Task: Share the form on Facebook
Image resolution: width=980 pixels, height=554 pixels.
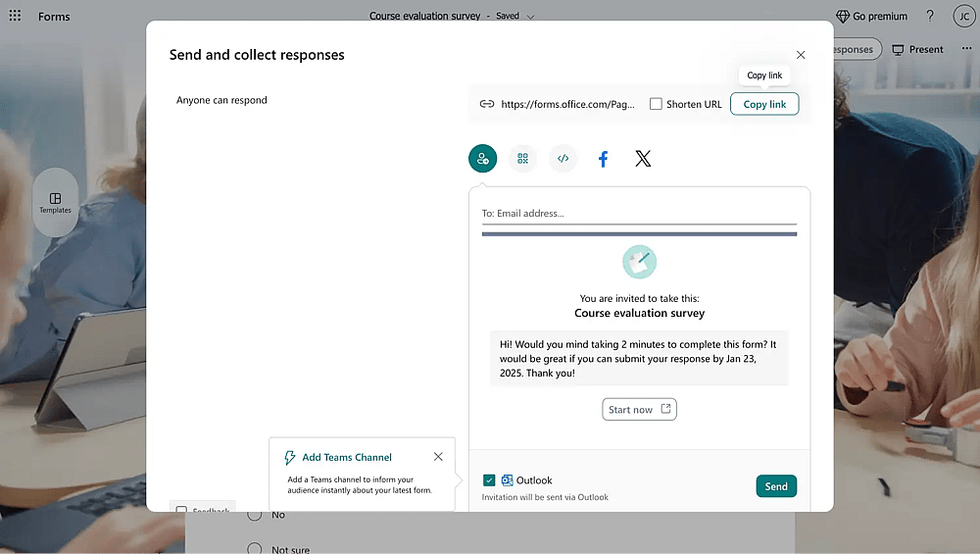Action: pos(603,159)
